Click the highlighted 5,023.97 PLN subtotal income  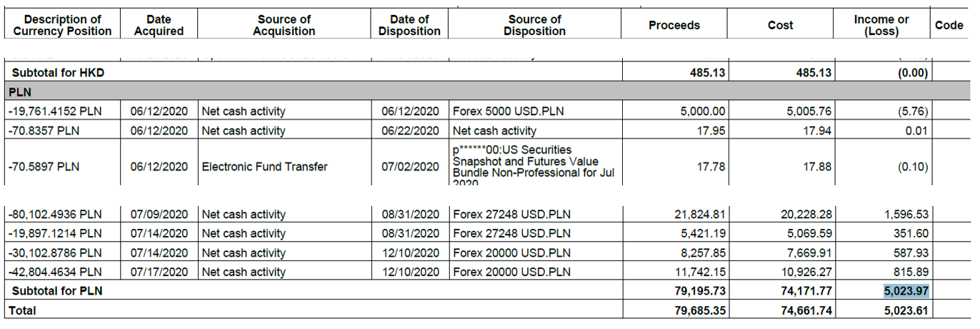[905, 291]
